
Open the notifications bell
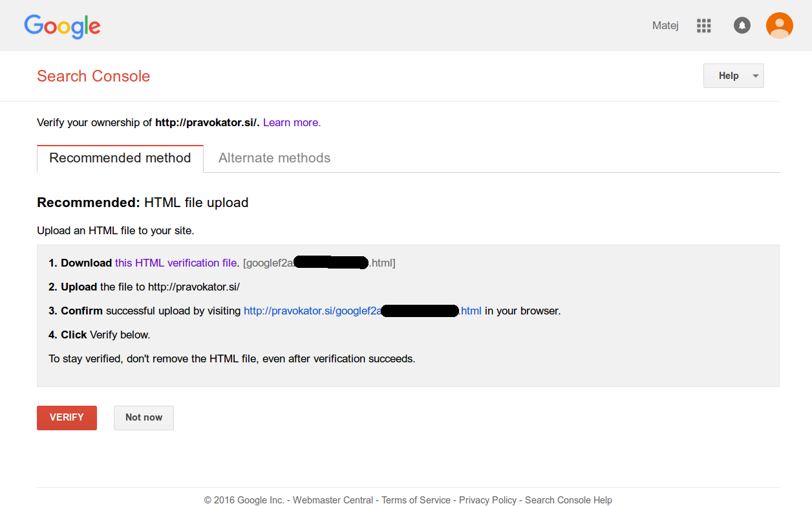click(x=742, y=26)
